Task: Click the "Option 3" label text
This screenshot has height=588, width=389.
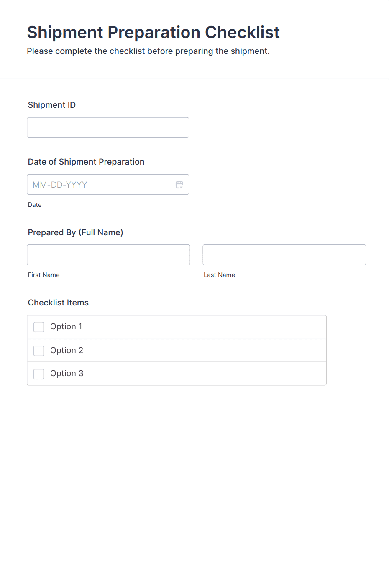Action: pos(67,373)
